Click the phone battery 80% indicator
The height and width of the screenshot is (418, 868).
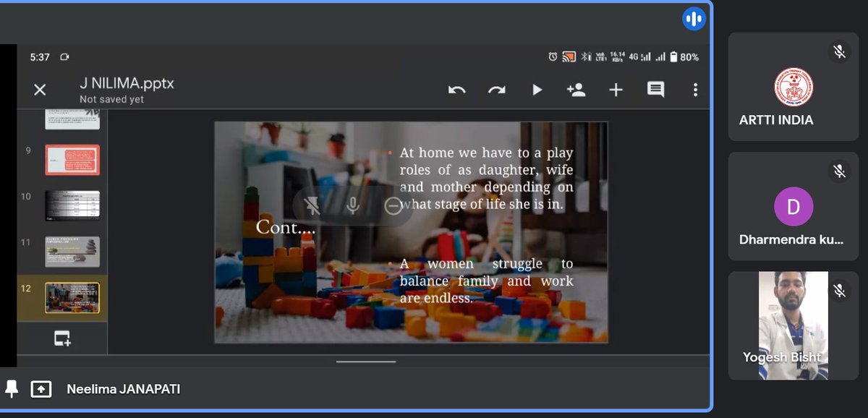[x=684, y=56]
